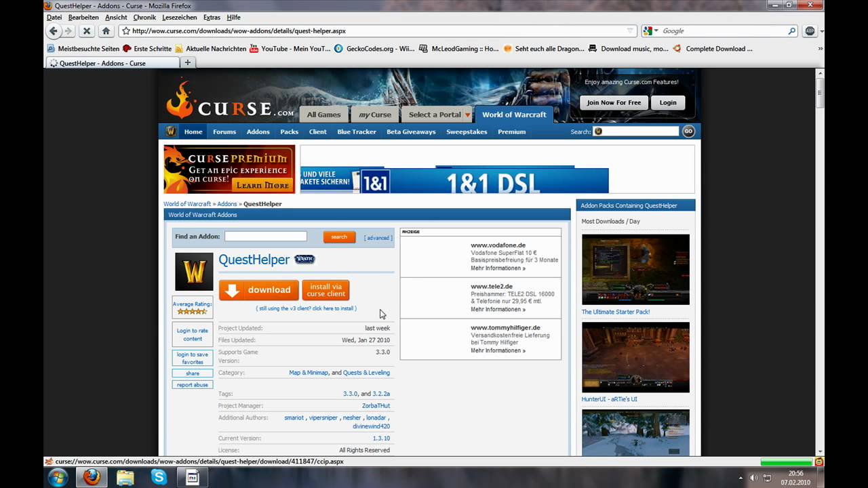Viewport: 868px width, 488px height.
Task: Click Login to rate content
Action: 193,335
